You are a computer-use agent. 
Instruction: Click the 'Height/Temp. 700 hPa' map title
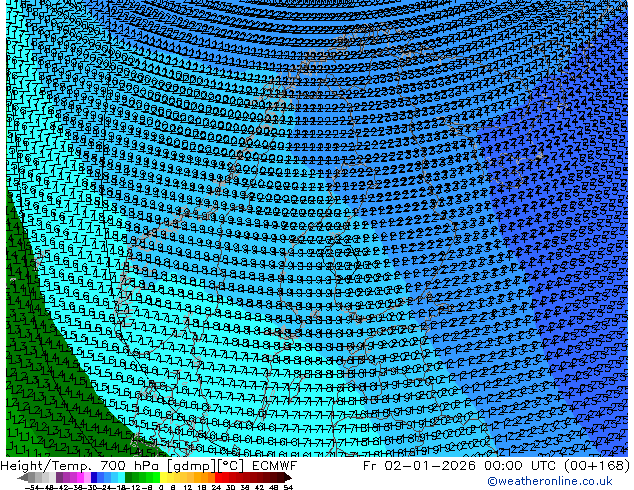click(81, 465)
